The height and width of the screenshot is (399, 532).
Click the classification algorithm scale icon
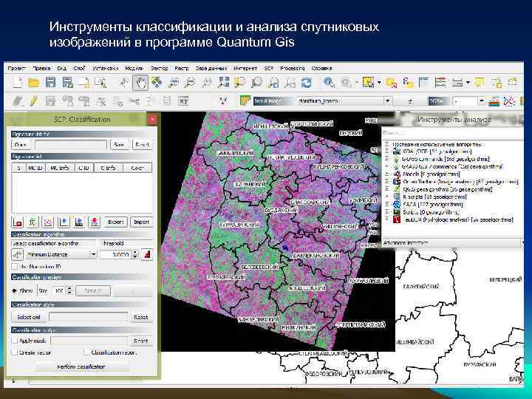[18, 254]
